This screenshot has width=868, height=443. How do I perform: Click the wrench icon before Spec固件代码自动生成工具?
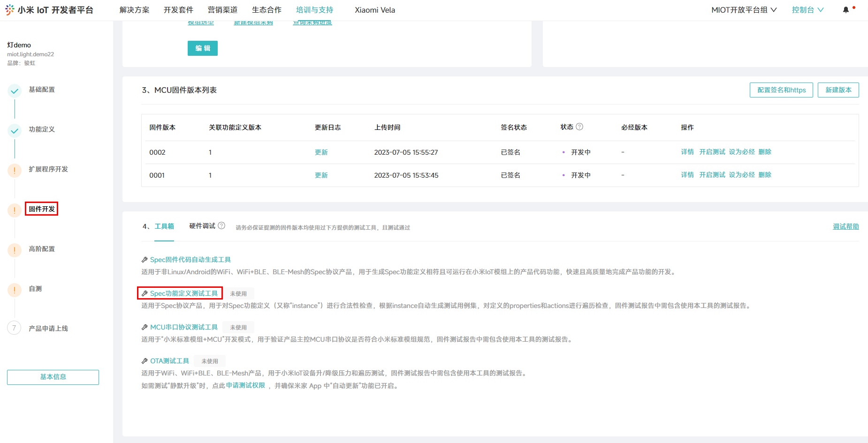pyautogui.click(x=145, y=260)
